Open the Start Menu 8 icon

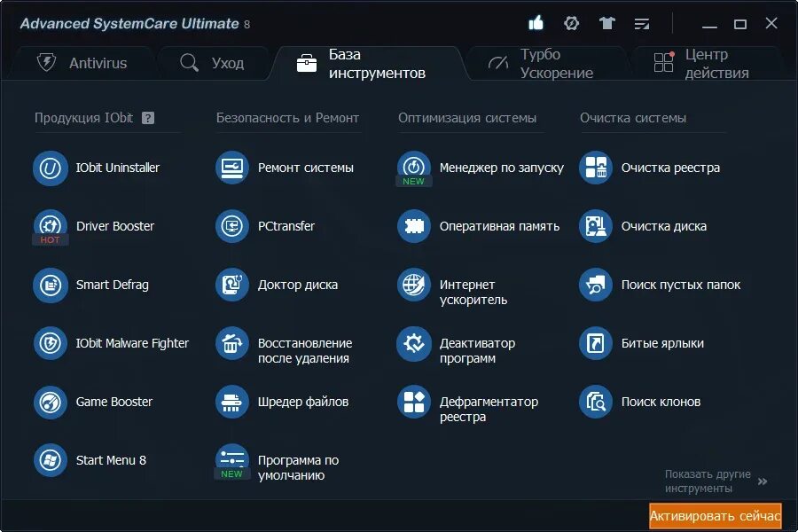coord(51,460)
